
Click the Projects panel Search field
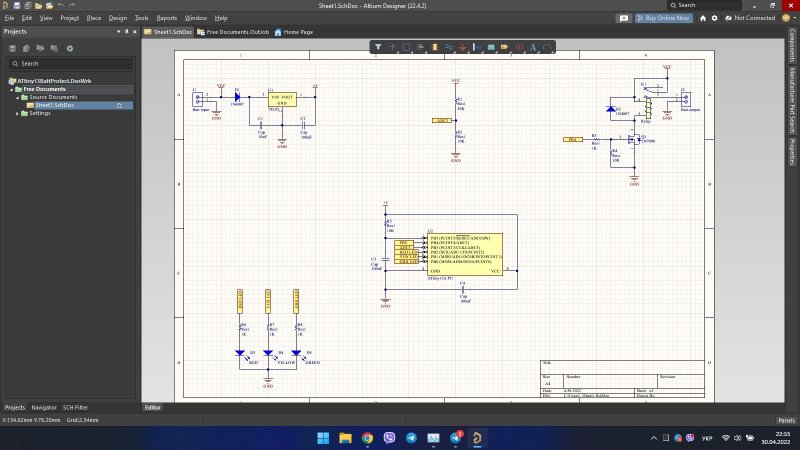[68, 63]
